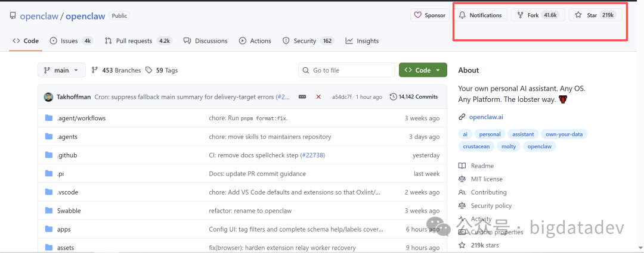Click the book icon next to Readme
644x253 pixels.
pos(462,166)
